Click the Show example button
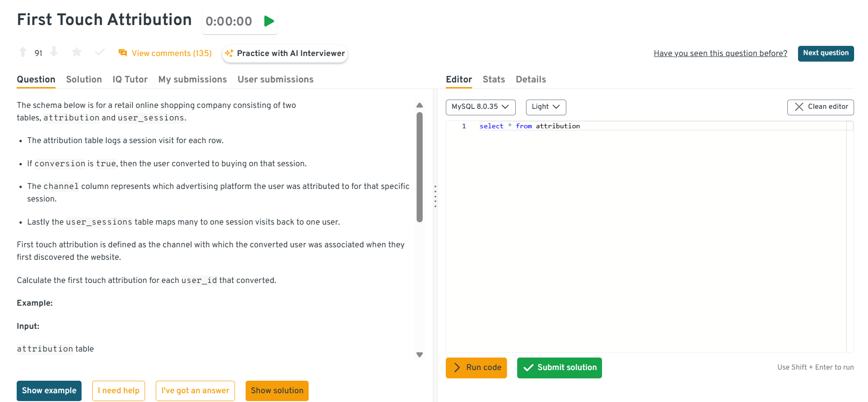Image resolution: width=868 pixels, height=402 pixels. (49, 390)
